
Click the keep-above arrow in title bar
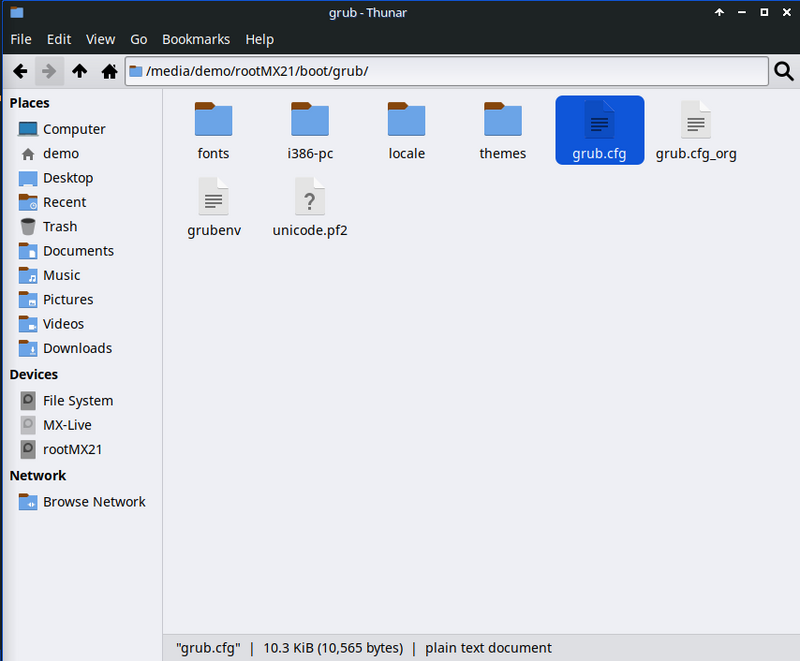(719, 12)
